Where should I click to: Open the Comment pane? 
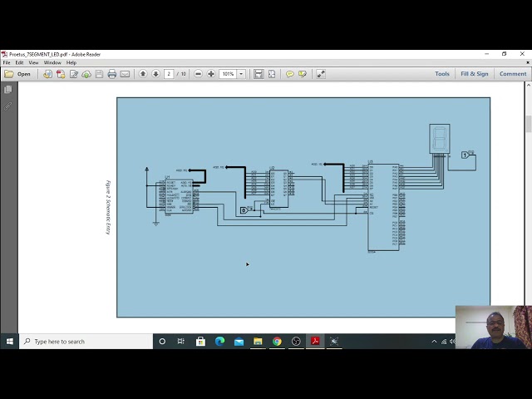513,74
